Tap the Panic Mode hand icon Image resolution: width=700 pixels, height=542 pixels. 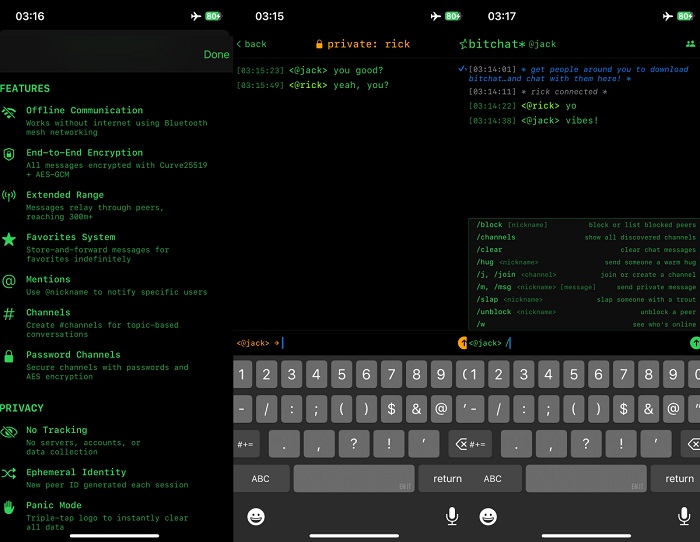tap(9, 507)
